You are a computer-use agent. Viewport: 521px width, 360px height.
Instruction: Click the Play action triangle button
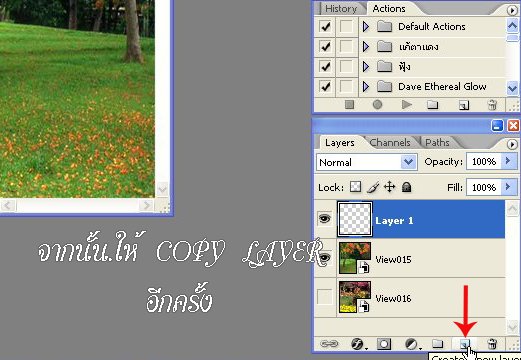(406, 105)
